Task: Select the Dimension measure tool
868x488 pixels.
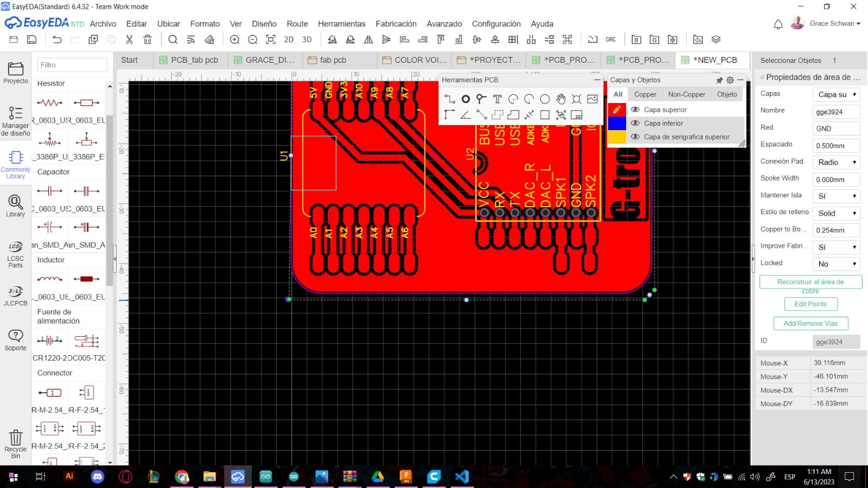Action: [529, 114]
